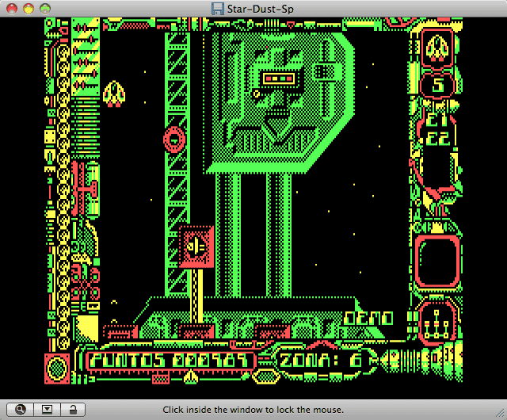Click the ZONA: 6 indicator

[x=321, y=361]
